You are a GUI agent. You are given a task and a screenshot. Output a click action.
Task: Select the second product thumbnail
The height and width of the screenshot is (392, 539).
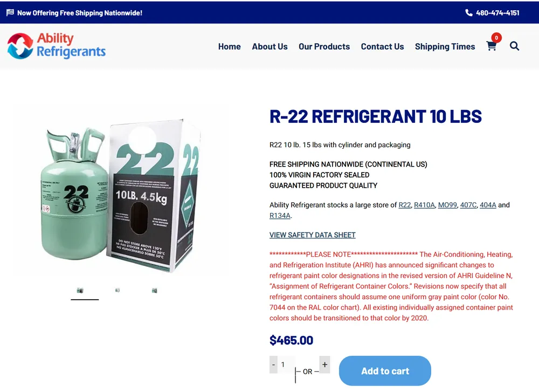[x=118, y=290]
